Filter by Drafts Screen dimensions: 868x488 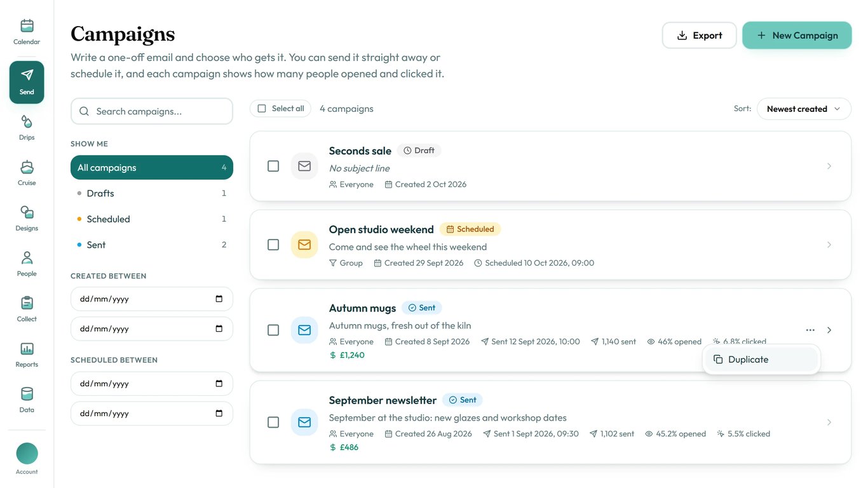[x=152, y=193]
